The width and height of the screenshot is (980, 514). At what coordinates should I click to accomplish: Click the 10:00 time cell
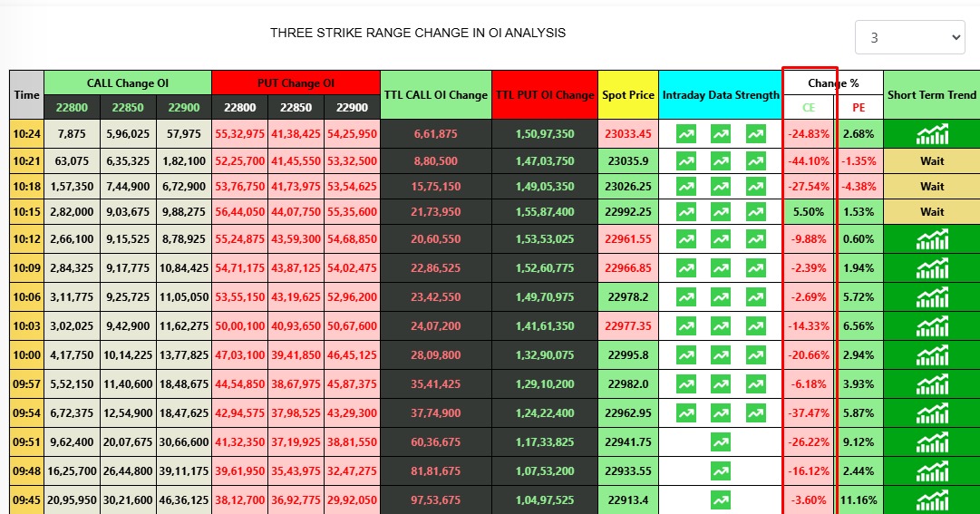pos(27,355)
